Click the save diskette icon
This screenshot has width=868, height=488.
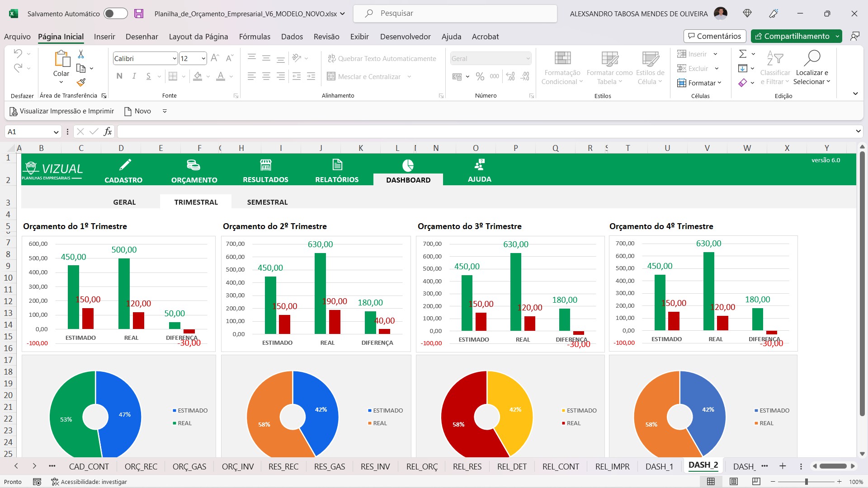[139, 14]
